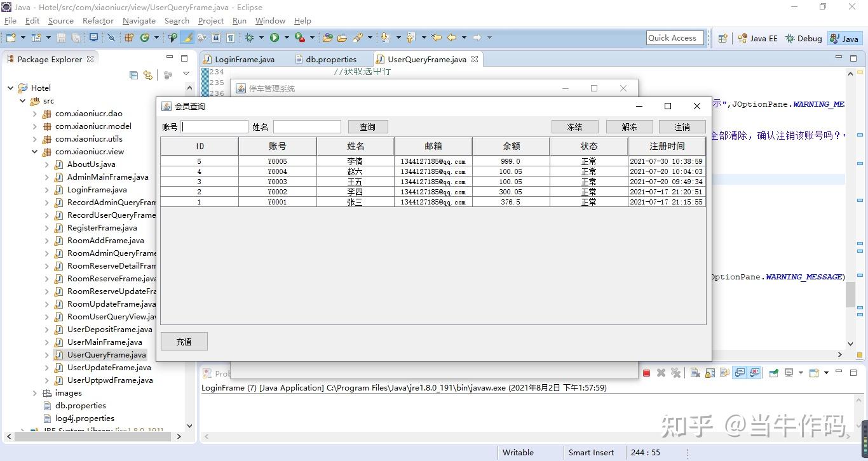Select UserMainFrame.java in Package Explorer
868x461 pixels.
[105, 342]
